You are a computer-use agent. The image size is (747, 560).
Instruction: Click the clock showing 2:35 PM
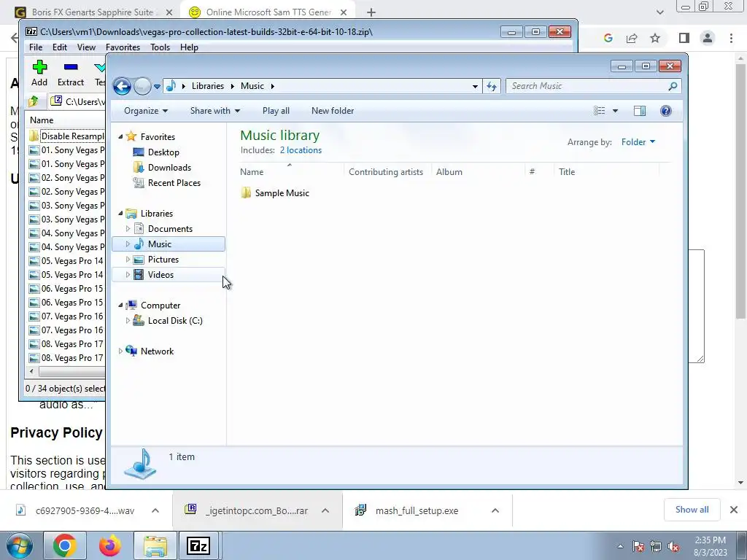[x=710, y=540]
